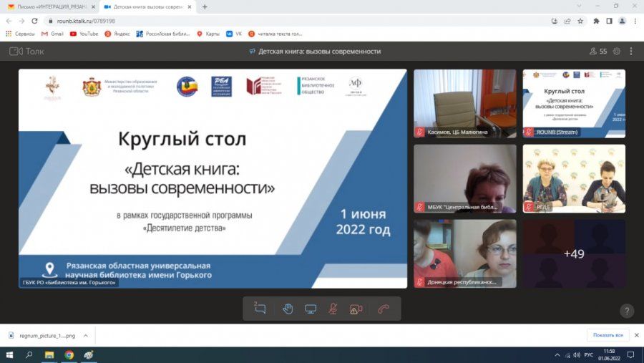Switch to the Письмо «ИНТЕГРАЦИЯ_РЯЗАНЬ» Gmail tab
This screenshot has width=644, height=363.
pos(50,6)
